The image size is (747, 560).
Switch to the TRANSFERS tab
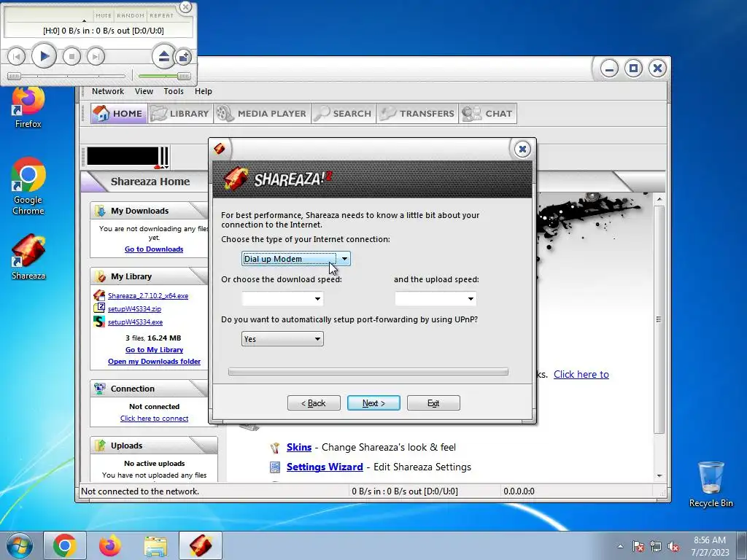417,113
